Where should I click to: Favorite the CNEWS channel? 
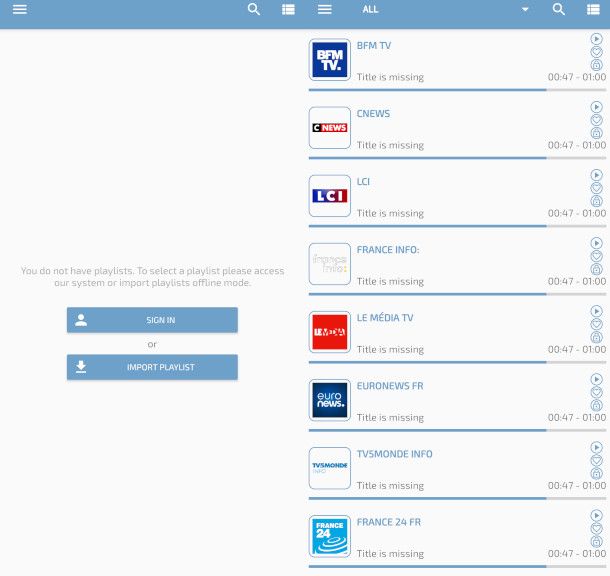[596, 120]
